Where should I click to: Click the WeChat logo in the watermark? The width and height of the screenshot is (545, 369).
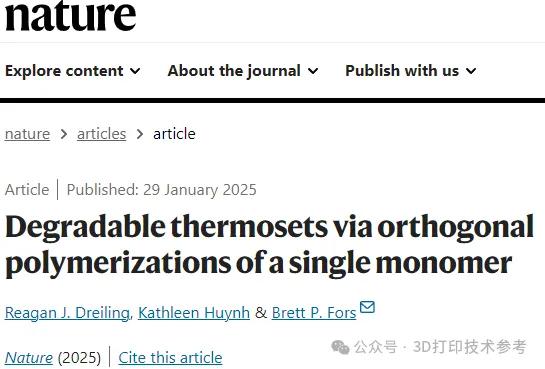pyautogui.click(x=340, y=347)
